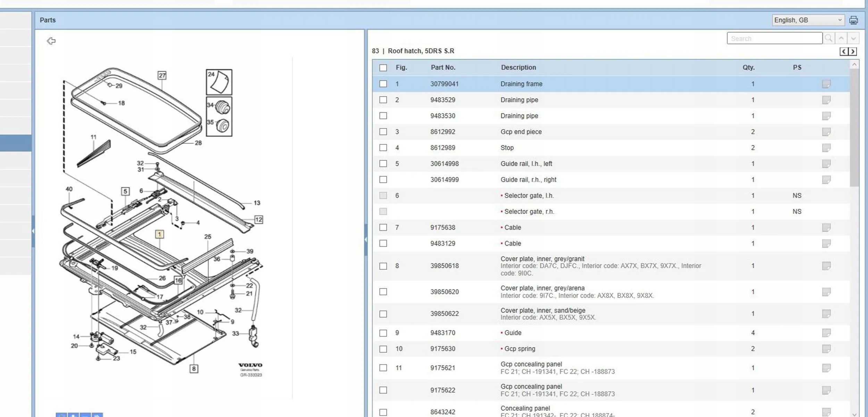Image resolution: width=868 pixels, height=417 pixels.
Task: Check the box for Draining pipe 9483529
Action: 383,100
